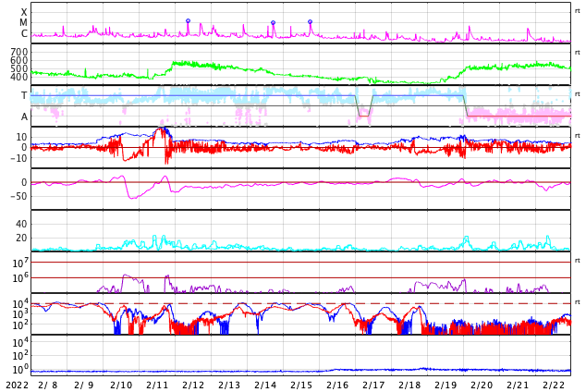Click the 10^4 label beside the dashed red line
This screenshot has height=392, width=586.
20,303
